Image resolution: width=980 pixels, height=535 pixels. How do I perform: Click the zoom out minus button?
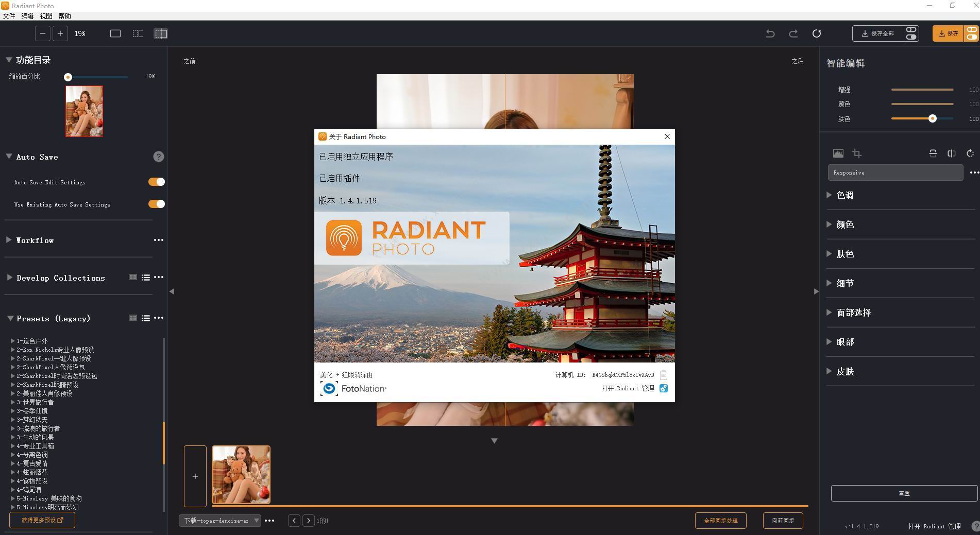tap(43, 33)
